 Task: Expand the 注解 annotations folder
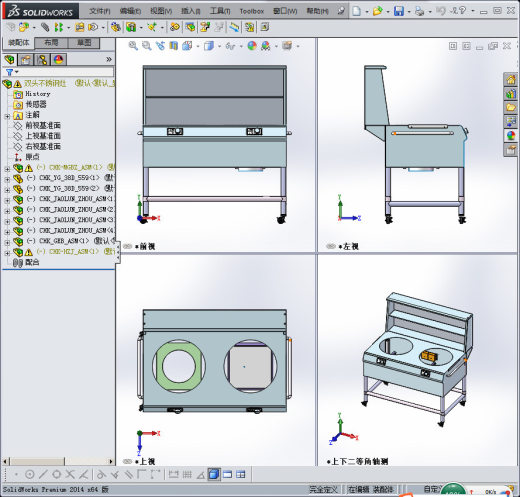coord(7,116)
